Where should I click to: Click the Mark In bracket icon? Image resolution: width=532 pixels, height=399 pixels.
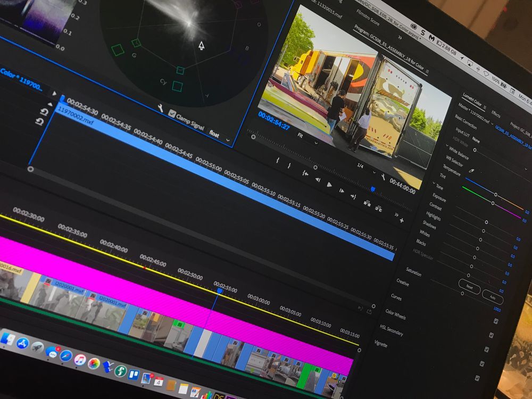click(x=278, y=160)
